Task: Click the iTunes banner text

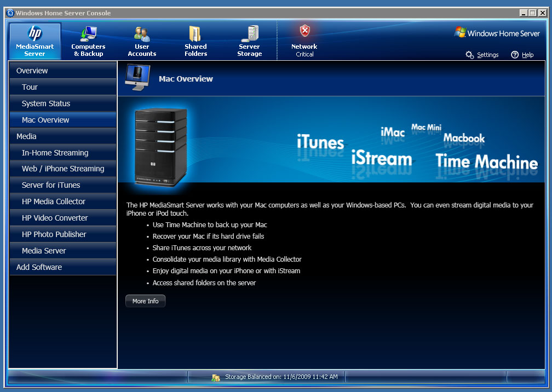Action: (320, 142)
